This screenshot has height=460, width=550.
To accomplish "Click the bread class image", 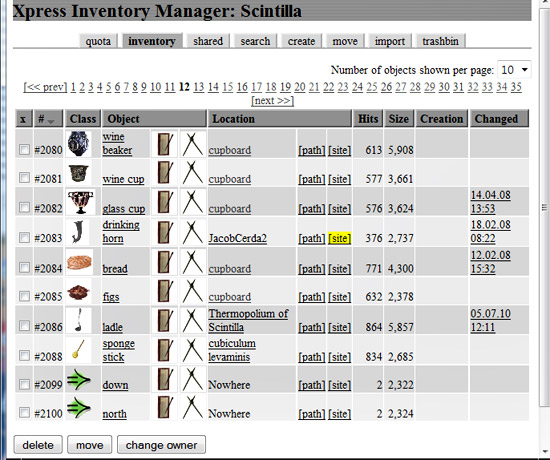I will [x=79, y=262].
